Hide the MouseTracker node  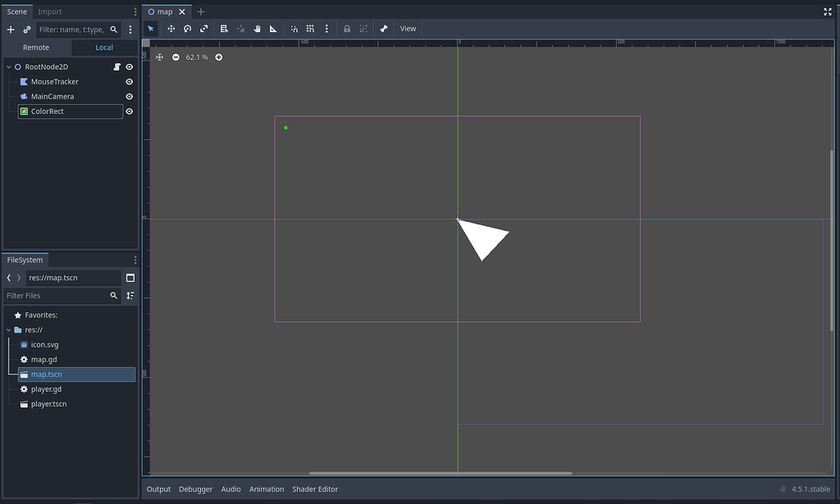(129, 82)
